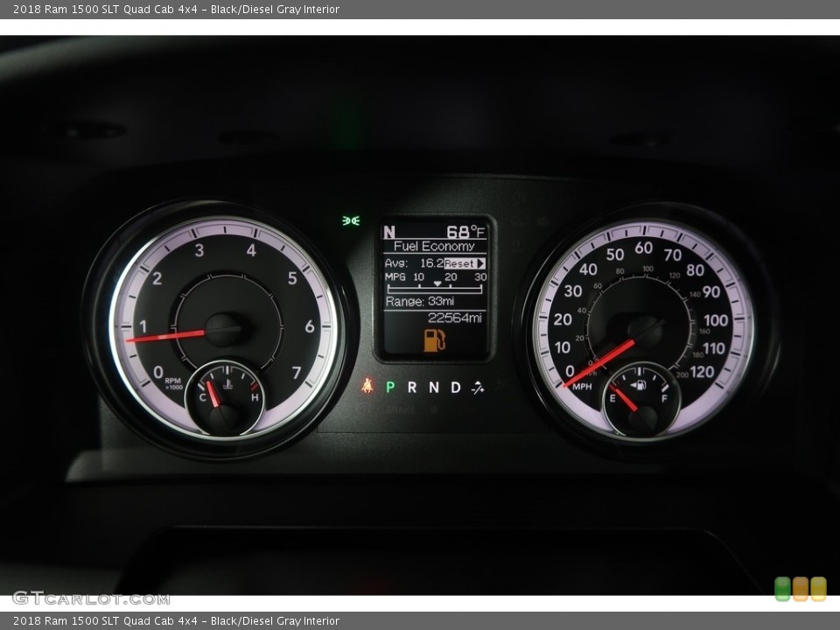Click the MPG bar gauge marker
Screen dimensions: 840x630
(x=437, y=283)
